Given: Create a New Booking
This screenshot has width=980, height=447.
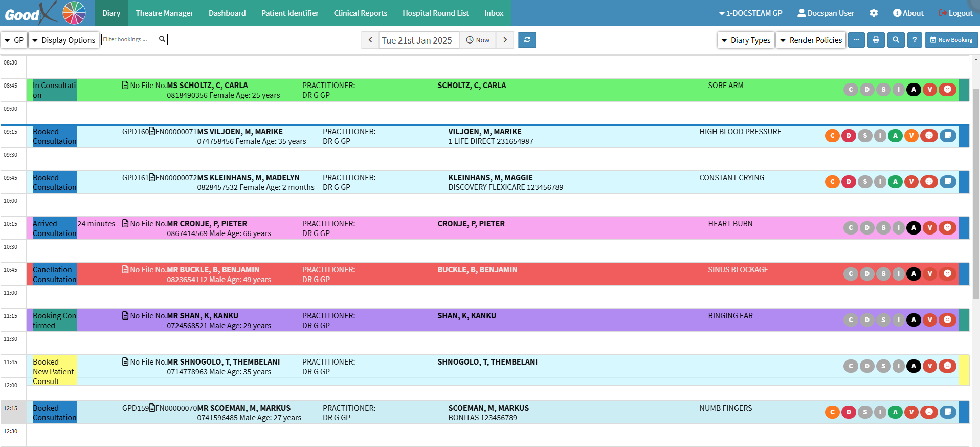Looking at the screenshot, I should coord(951,40).
